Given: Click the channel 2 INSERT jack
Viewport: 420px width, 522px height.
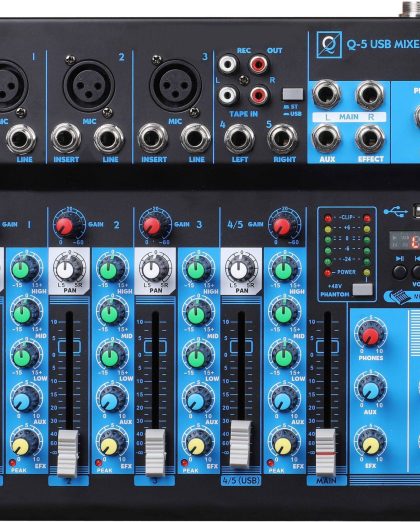Looking at the screenshot, I should pyautogui.click(x=65, y=138).
